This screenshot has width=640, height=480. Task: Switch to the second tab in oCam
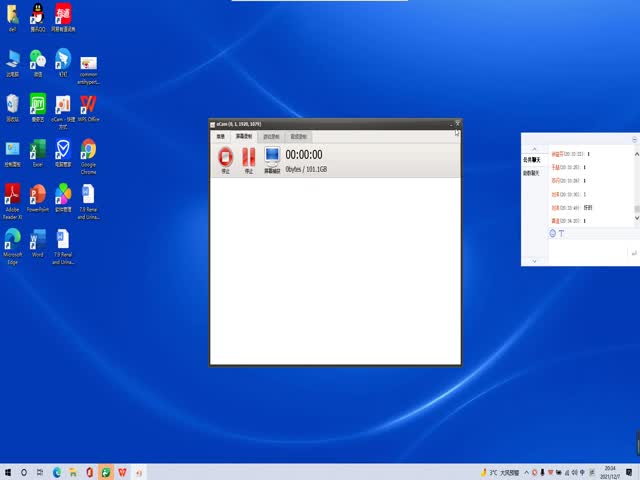243,136
